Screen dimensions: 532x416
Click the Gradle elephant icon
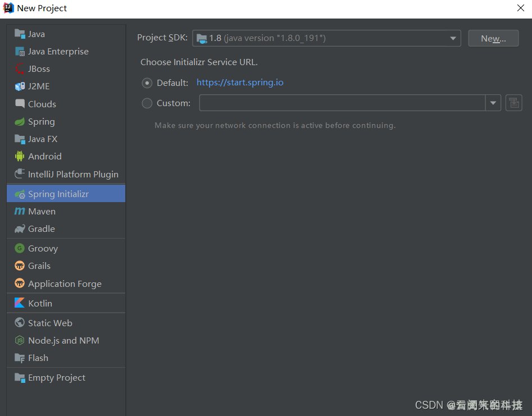(x=20, y=229)
